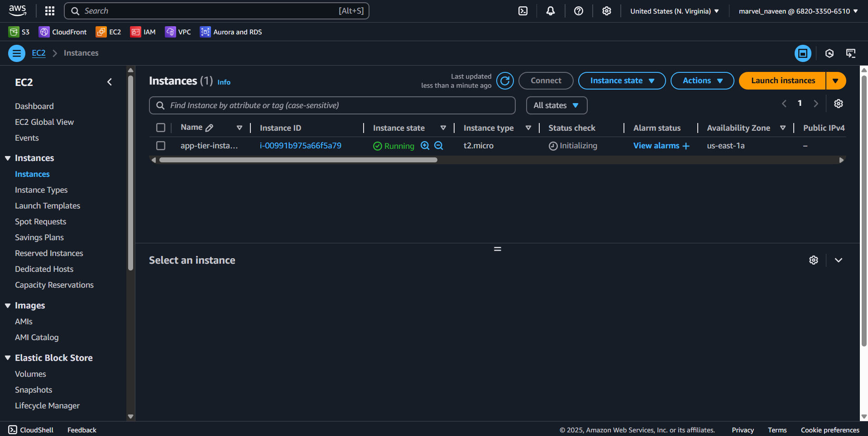Collapse the EC2 side navigation
Screen dimensions: 868x436
pos(109,82)
